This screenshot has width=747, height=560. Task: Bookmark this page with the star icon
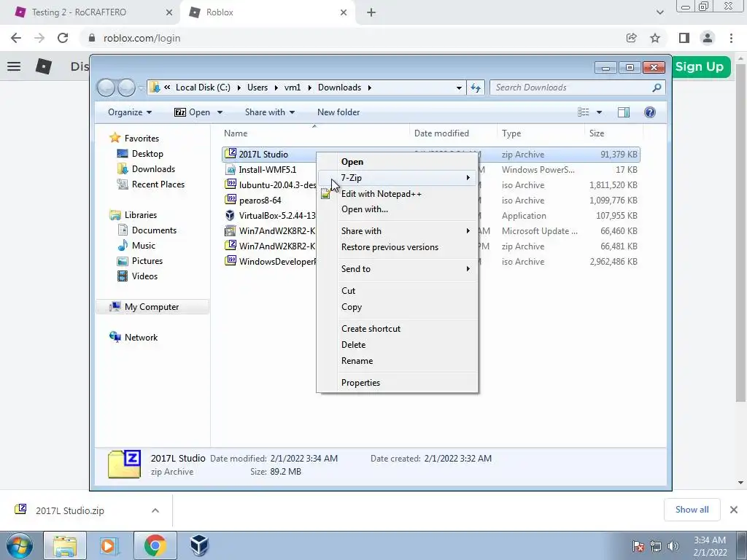click(x=655, y=38)
